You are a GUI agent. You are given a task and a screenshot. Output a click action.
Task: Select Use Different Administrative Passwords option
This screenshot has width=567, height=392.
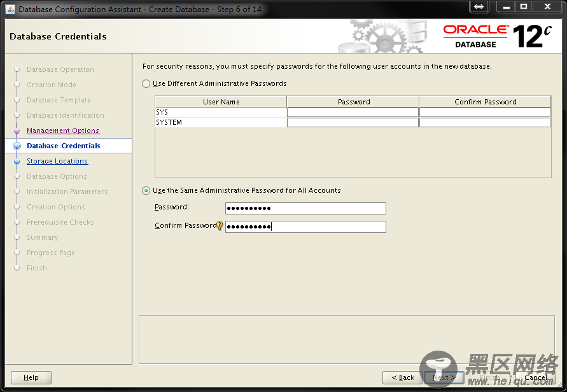click(146, 83)
